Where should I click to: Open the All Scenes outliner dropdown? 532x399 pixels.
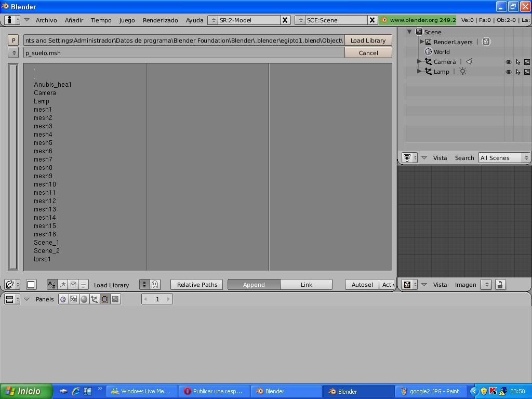[504, 158]
